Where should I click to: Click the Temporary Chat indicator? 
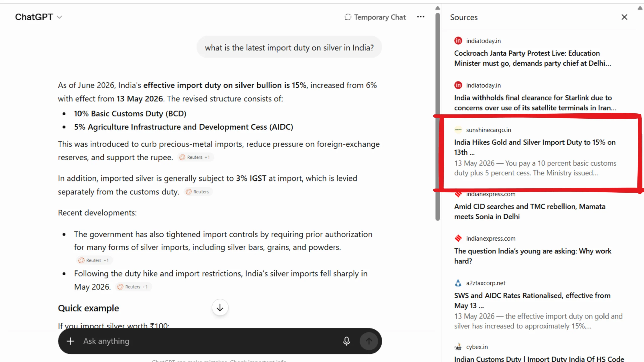375,17
